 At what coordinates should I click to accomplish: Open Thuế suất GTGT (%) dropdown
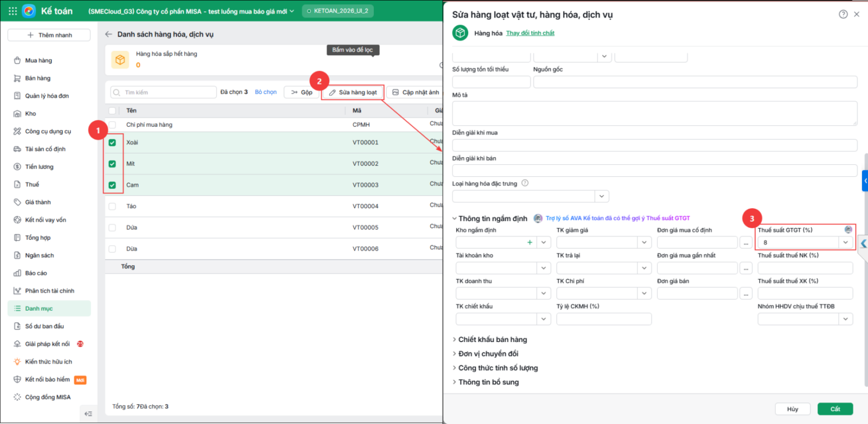click(845, 242)
